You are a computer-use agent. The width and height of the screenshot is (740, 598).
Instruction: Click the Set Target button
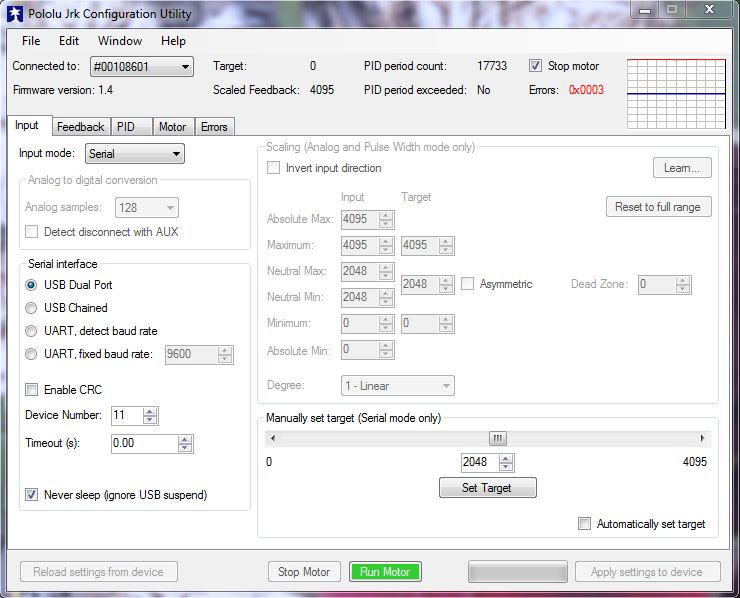click(488, 488)
